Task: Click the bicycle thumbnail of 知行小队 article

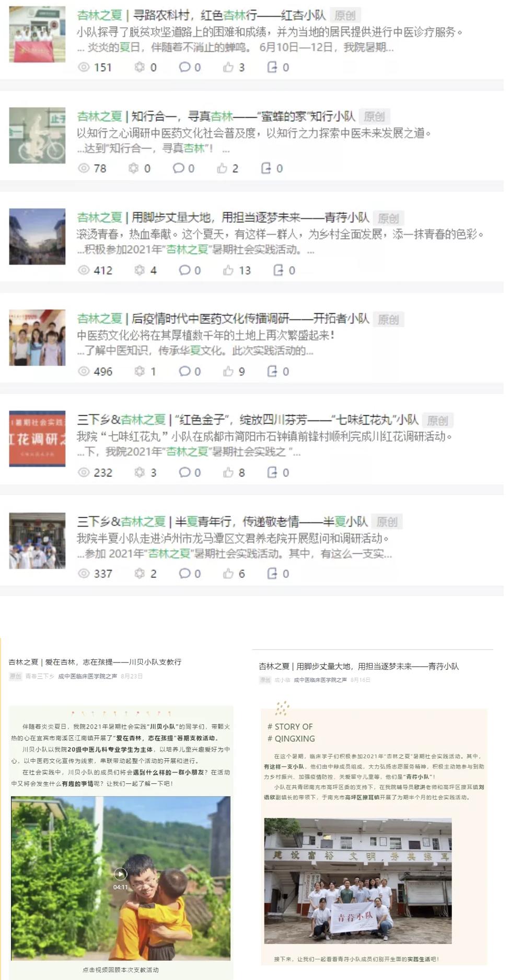Action: (37, 135)
